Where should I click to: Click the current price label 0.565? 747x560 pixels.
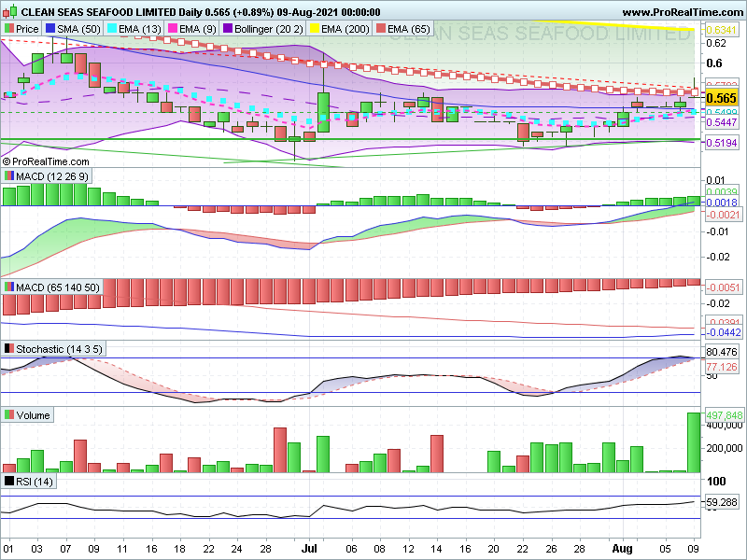click(x=721, y=98)
